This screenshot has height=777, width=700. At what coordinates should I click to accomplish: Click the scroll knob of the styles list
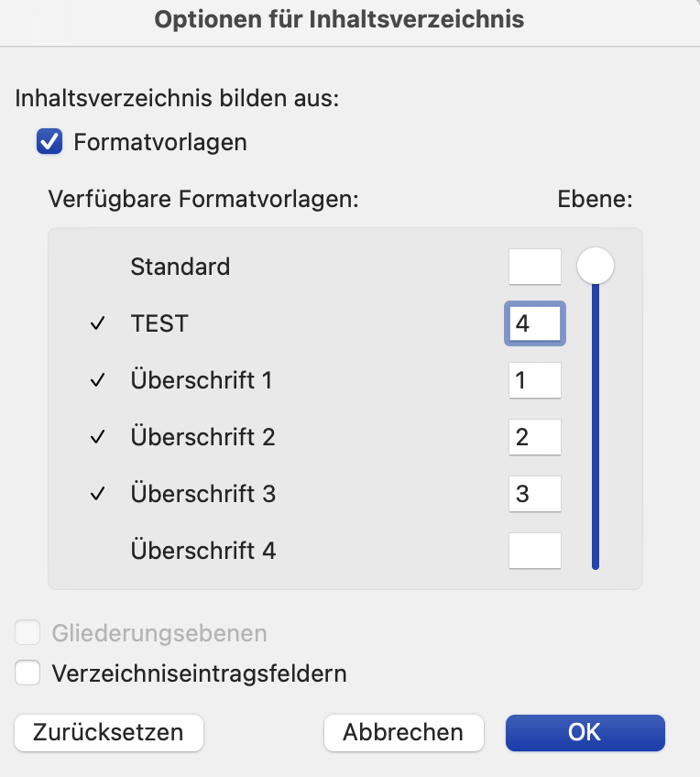click(596, 266)
